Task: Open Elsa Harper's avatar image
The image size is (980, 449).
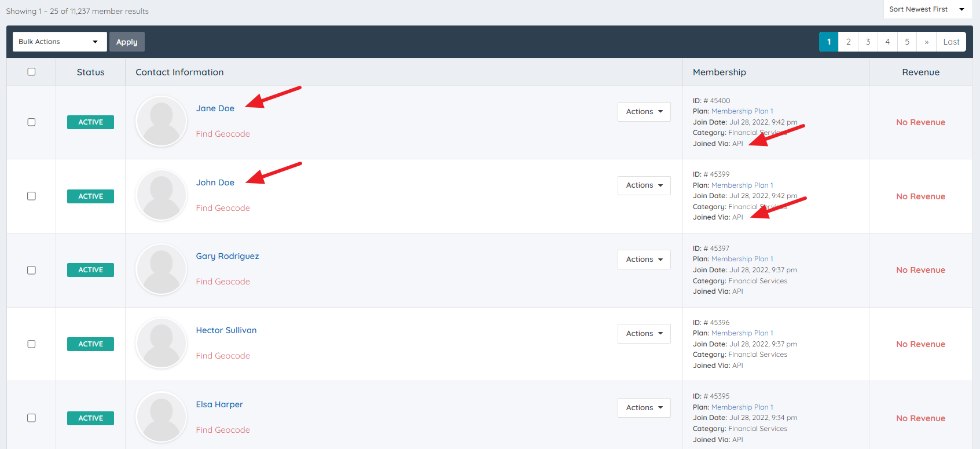Action: click(161, 418)
